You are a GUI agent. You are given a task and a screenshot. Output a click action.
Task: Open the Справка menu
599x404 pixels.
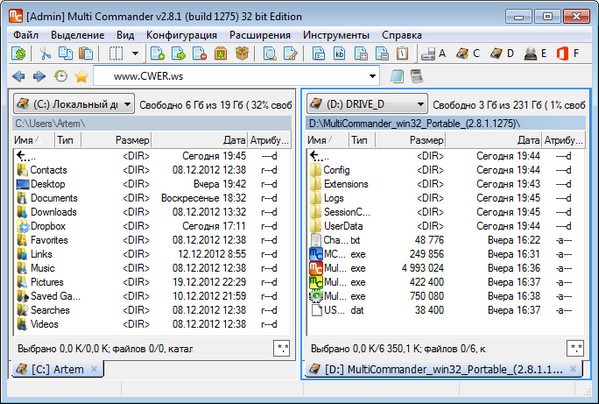pos(402,35)
